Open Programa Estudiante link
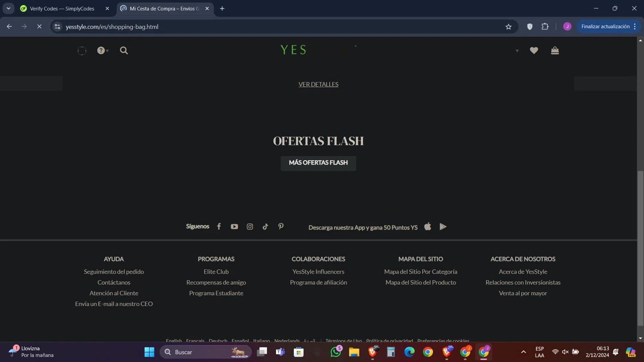This screenshot has width=644, height=362. (216, 293)
